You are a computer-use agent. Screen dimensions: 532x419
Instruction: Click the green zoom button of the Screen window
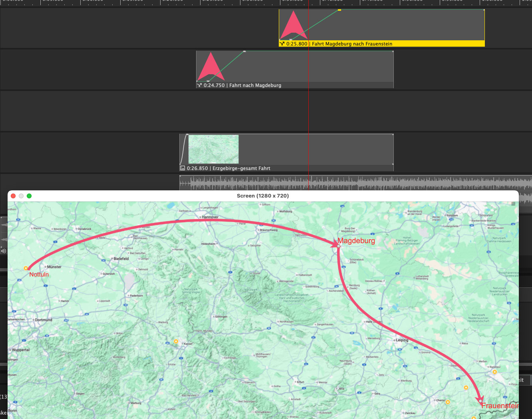[29, 196]
